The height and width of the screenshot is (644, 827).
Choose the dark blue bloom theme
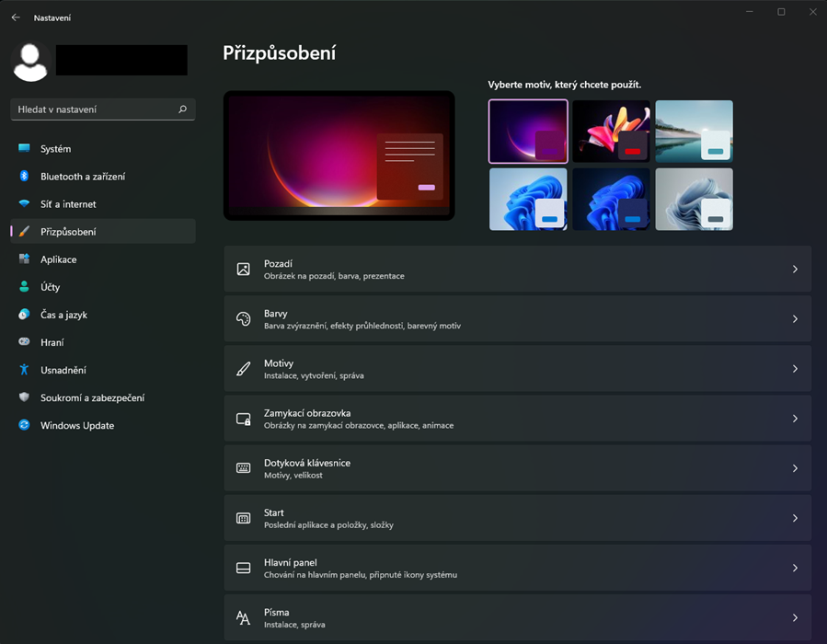point(611,199)
